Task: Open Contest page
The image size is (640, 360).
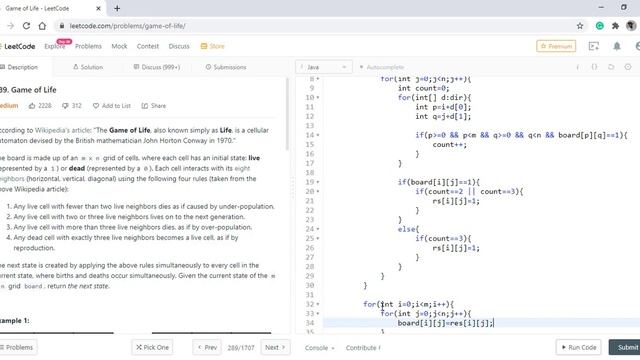Action: pyautogui.click(x=148, y=46)
